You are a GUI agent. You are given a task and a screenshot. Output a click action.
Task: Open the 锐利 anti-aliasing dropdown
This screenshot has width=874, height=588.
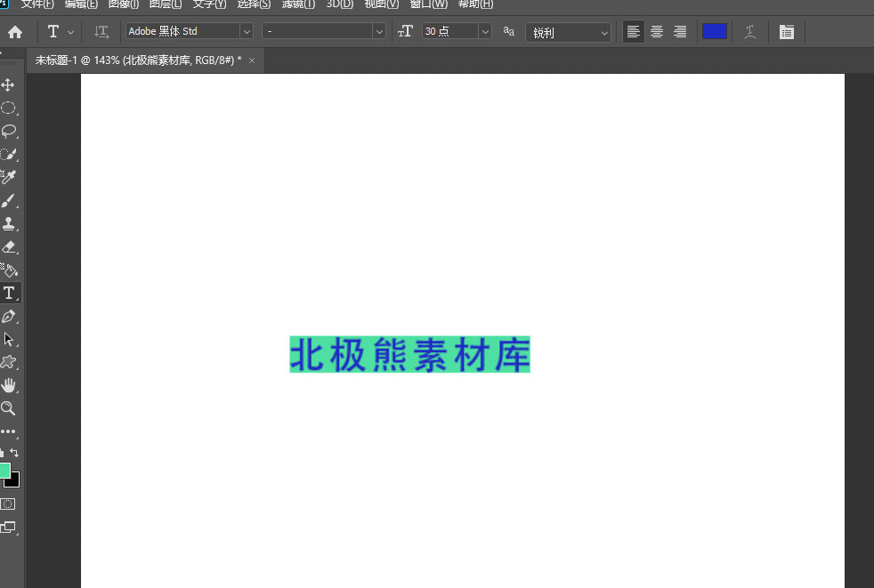(568, 32)
